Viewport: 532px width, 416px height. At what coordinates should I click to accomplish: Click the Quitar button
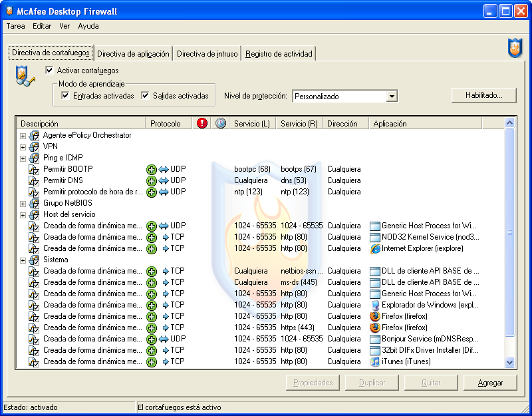click(x=431, y=383)
